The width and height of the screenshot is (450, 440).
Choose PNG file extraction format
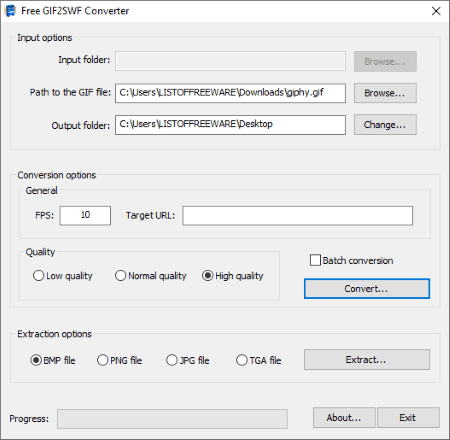point(119,360)
